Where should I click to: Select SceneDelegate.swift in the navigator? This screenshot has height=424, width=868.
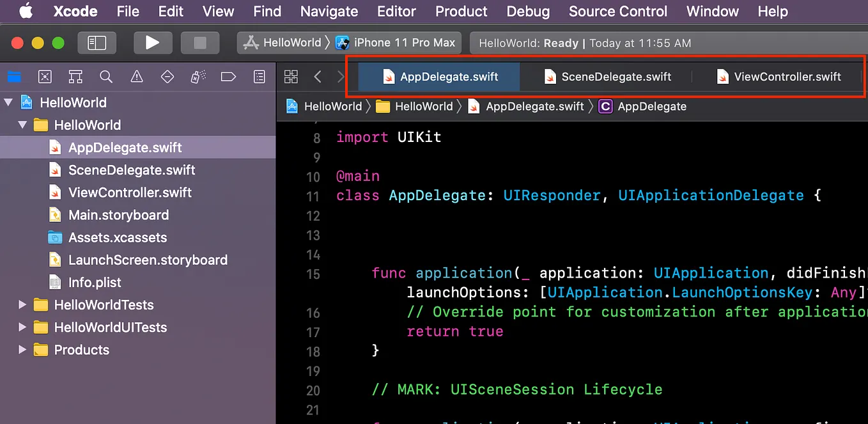click(137, 169)
